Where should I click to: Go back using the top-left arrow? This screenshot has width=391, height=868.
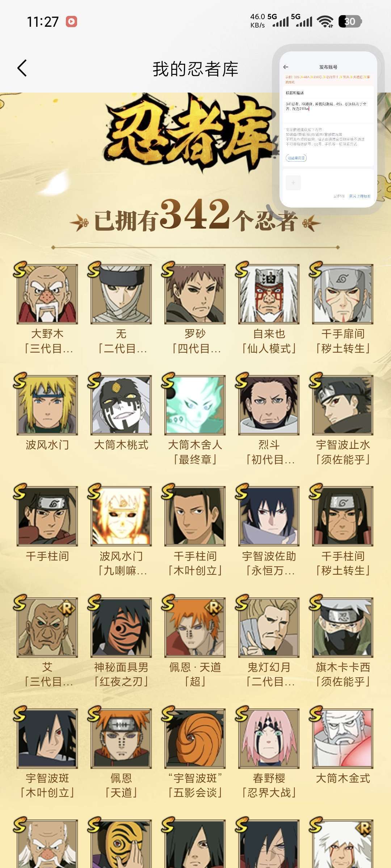pos(22,68)
